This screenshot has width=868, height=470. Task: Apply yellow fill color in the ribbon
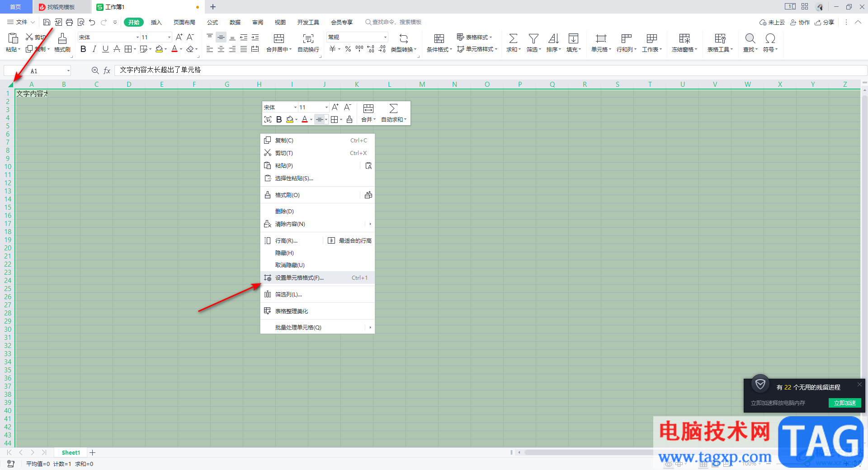[159, 49]
